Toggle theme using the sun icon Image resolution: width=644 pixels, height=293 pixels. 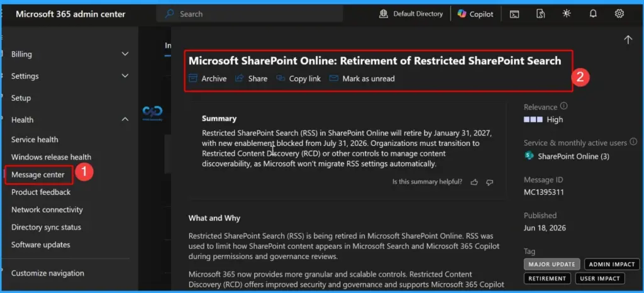coord(567,14)
